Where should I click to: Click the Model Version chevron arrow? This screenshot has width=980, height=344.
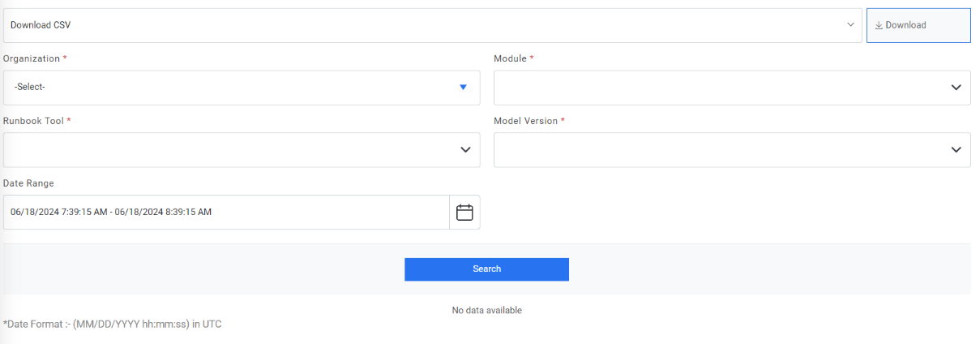pos(956,150)
